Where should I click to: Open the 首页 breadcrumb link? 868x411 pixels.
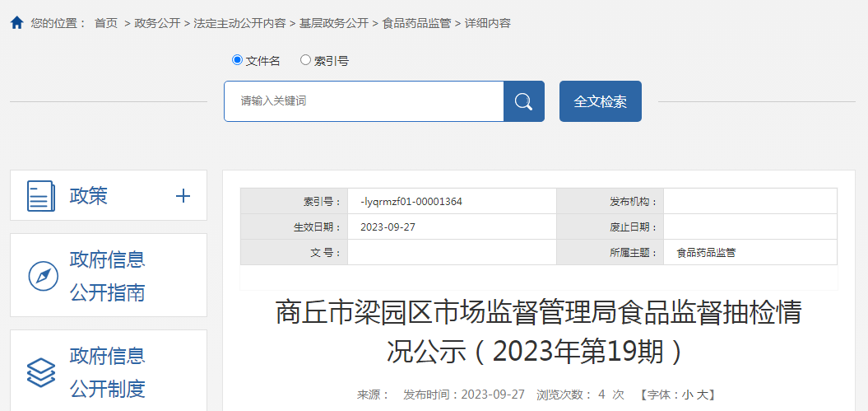tap(106, 23)
